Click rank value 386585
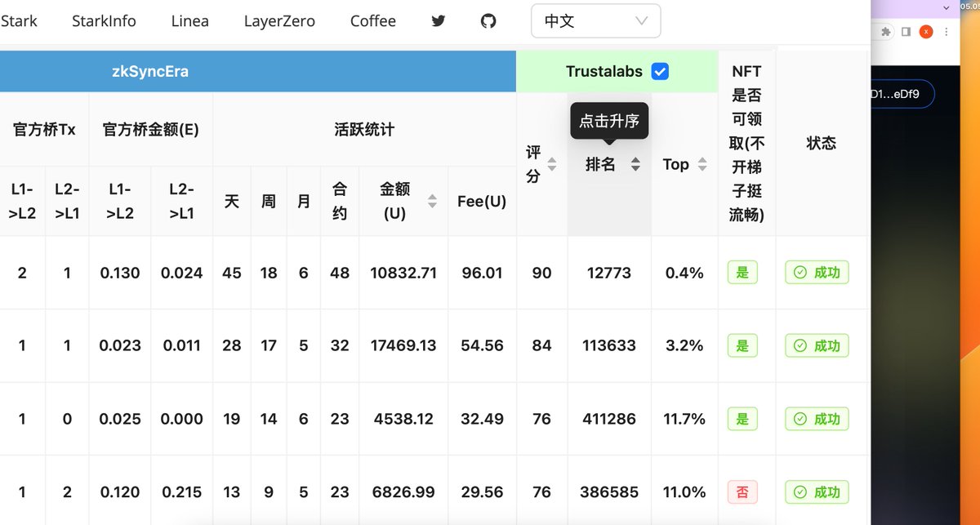The image size is (980, 525). click(x=609, y=492)
